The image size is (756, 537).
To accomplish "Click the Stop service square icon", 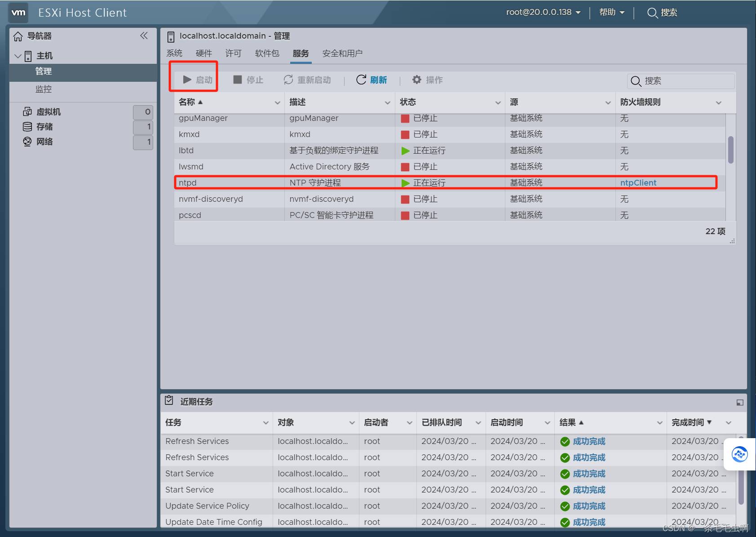I will pos(238,80).
